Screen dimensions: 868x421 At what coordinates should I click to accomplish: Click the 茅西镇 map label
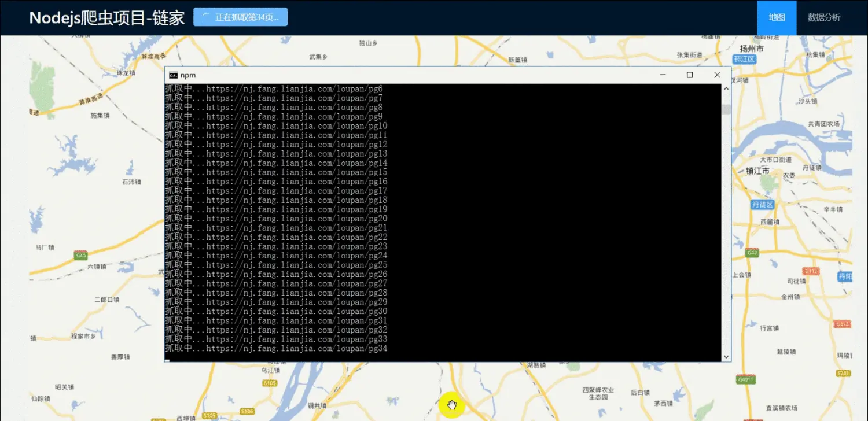coord(663,404)
